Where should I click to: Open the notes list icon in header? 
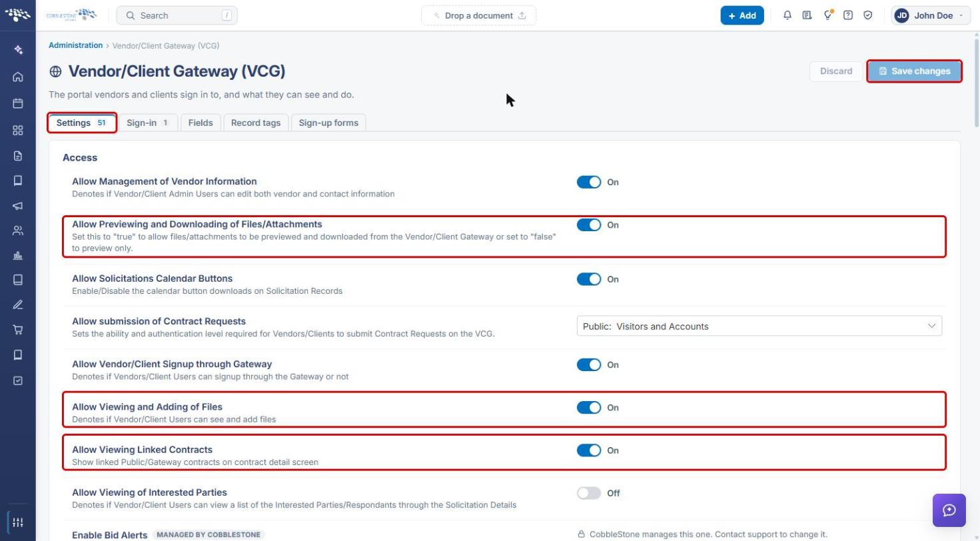point(807,15)
